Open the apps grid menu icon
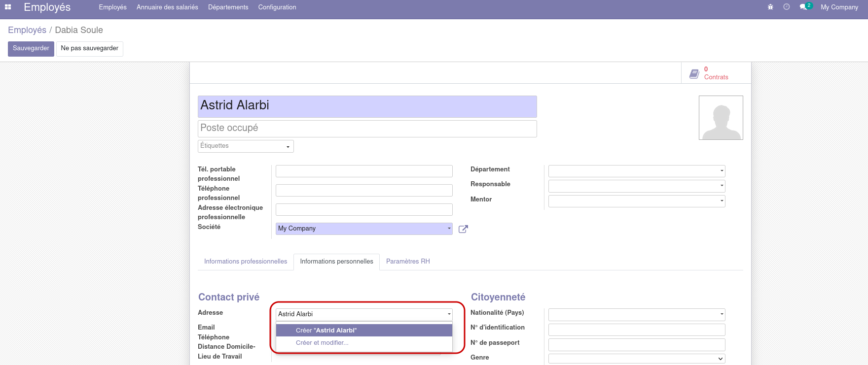The width and height of the screenshot is (868, 365). [8, 7]
